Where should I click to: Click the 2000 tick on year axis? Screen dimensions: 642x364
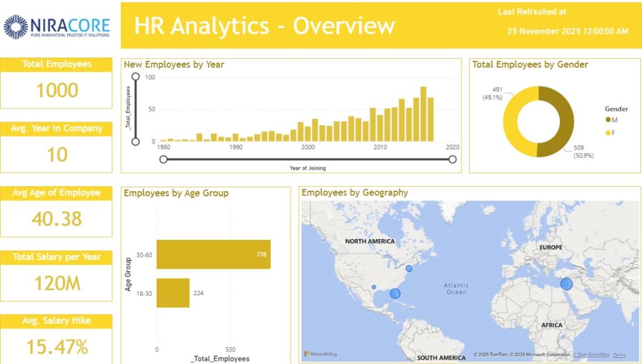(308, 147)
